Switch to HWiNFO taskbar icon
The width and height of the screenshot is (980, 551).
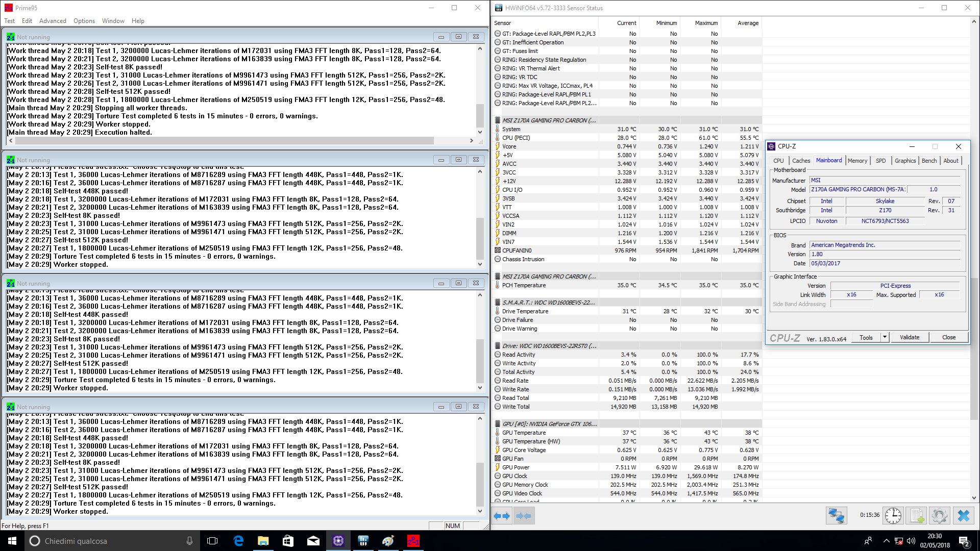point(363,541)
